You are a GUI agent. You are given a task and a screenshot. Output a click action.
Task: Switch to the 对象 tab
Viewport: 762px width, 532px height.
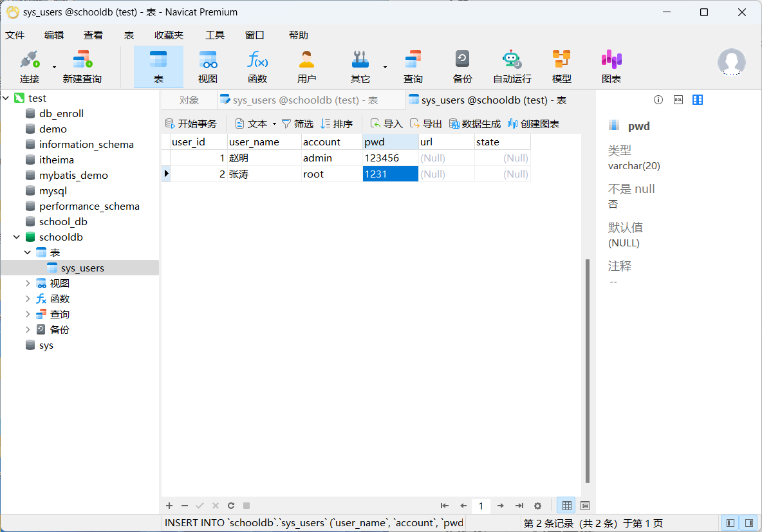187,100
